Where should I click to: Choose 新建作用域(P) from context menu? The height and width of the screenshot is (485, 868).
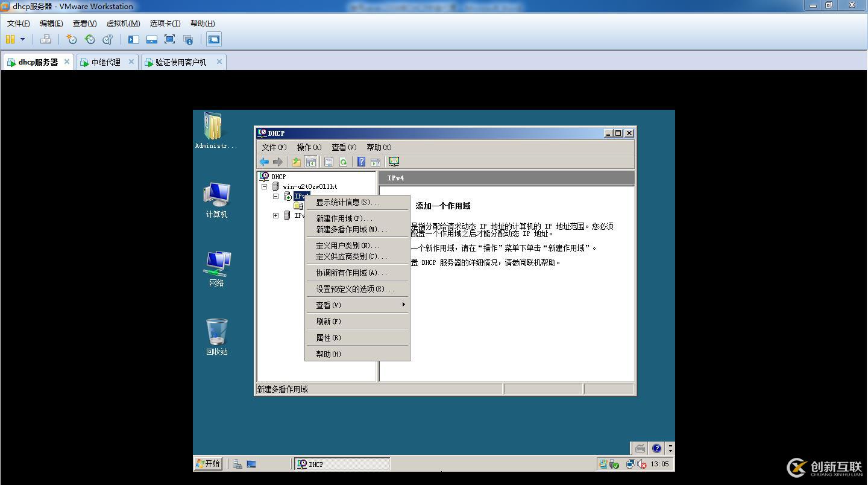click(x=357, y=218)
